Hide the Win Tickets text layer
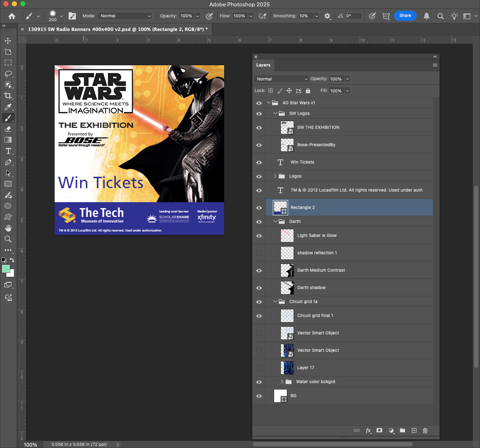The height and width of the screenshot is (448, 480). click(x=259, y=162)
